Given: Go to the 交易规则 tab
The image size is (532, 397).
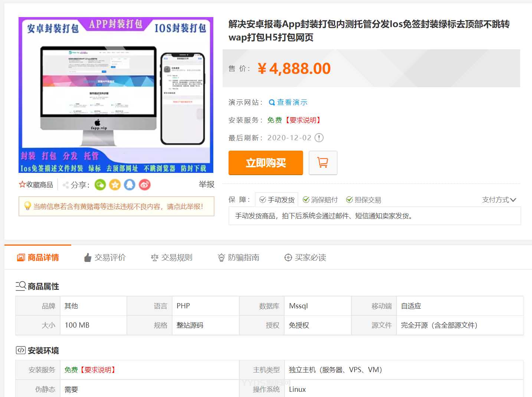Looking at the screenshot, I should [x=172, y=257].
